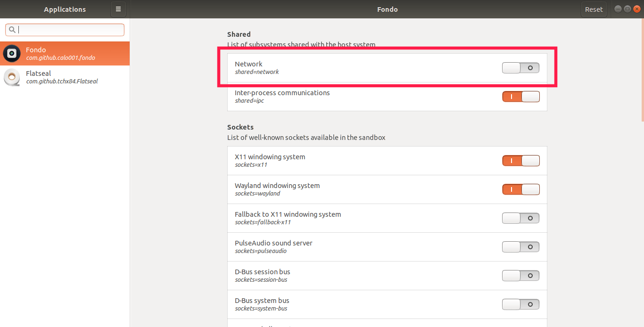644x327 pixels.
Task: Enable D-Bus system bus switch
Action: 520,304
